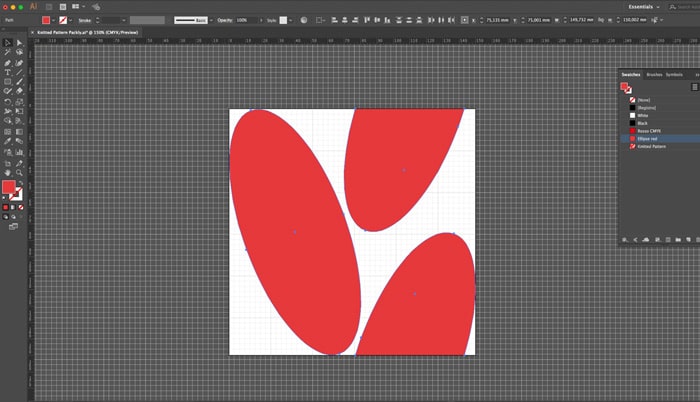Click the Change Screen Mode button
Screen dimensions: 700x402
point(13,227)
